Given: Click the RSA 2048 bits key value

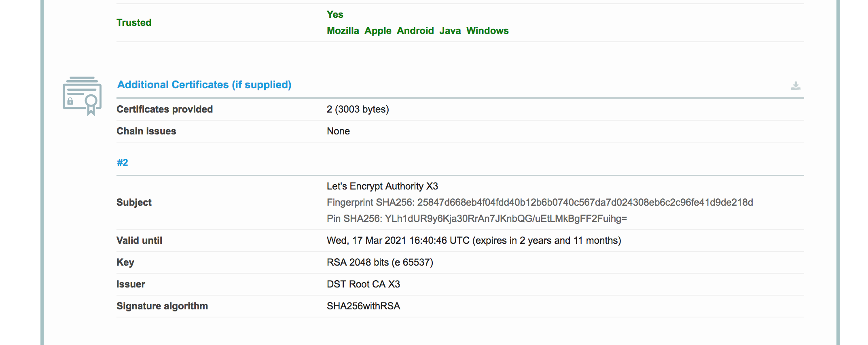Looking at the screenshot, I should tap(380, 262).
